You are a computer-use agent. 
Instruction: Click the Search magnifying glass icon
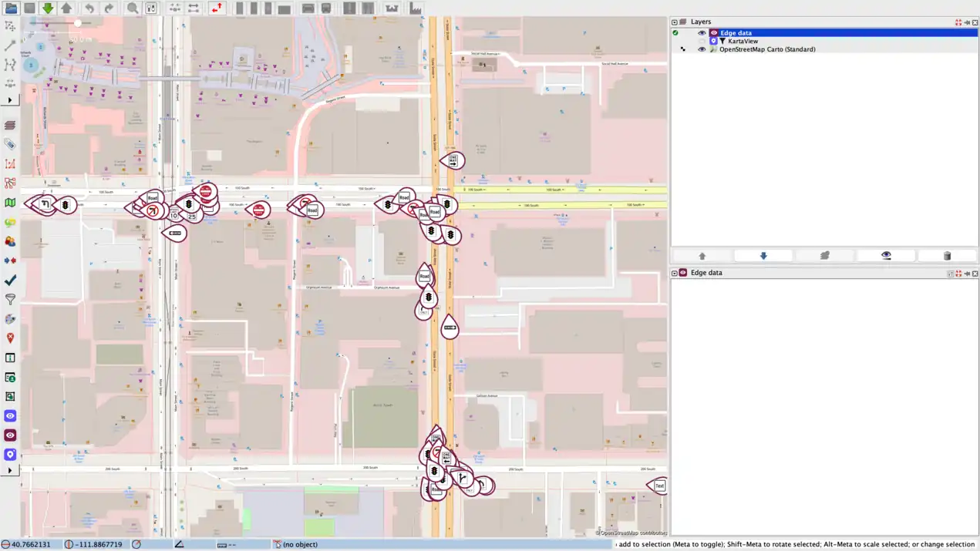(133, 8)
